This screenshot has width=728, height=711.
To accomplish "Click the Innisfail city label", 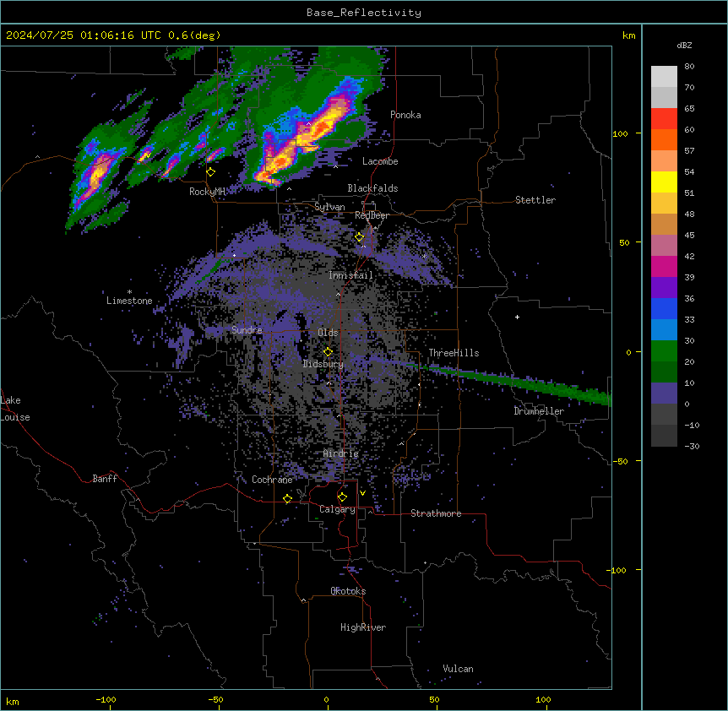I will coord(350,275).
